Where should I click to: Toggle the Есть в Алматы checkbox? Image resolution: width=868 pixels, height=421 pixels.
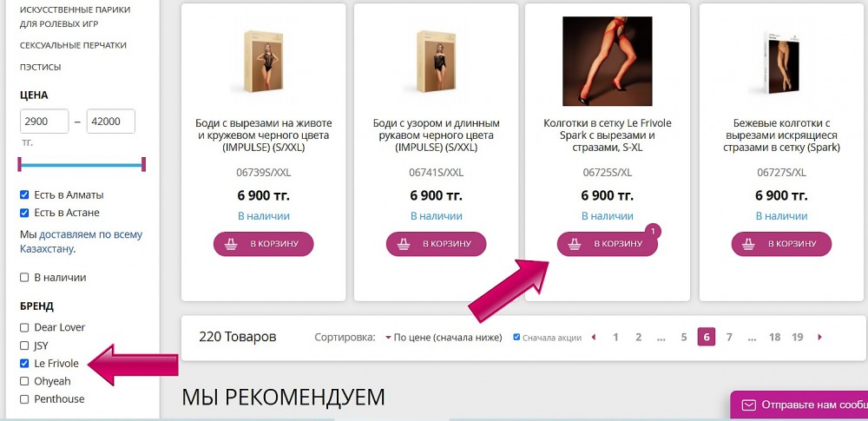click(24, 195)
